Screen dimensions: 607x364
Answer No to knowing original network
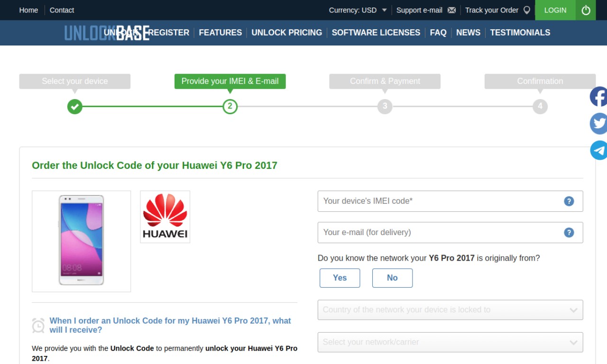pyautogui.click(x=392, y=278)
